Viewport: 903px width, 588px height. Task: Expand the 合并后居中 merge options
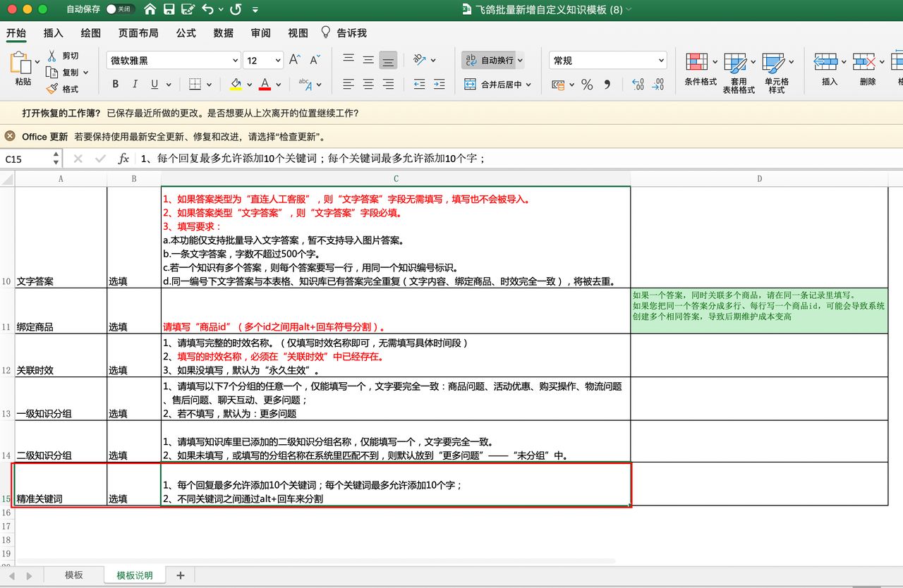tap(528, 85)
